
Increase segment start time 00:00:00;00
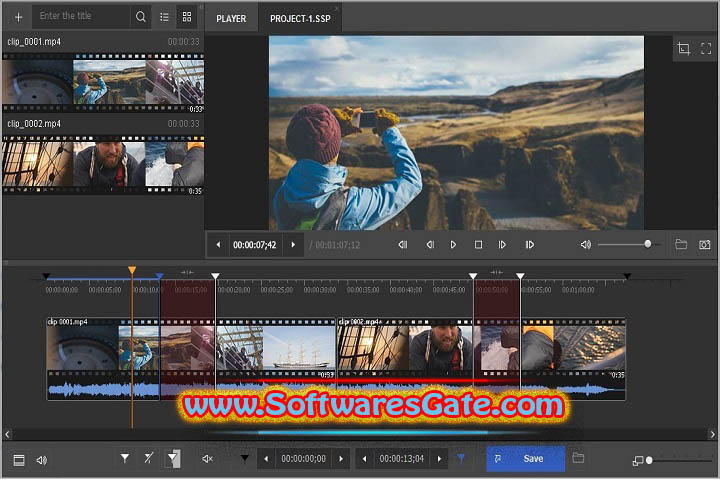[340, 459]
